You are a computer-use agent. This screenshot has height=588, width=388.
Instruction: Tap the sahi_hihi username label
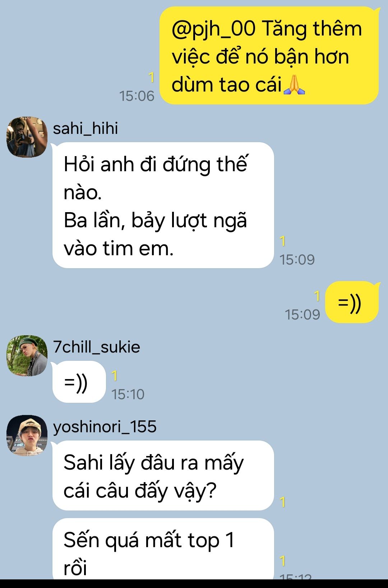click(86, 129)
